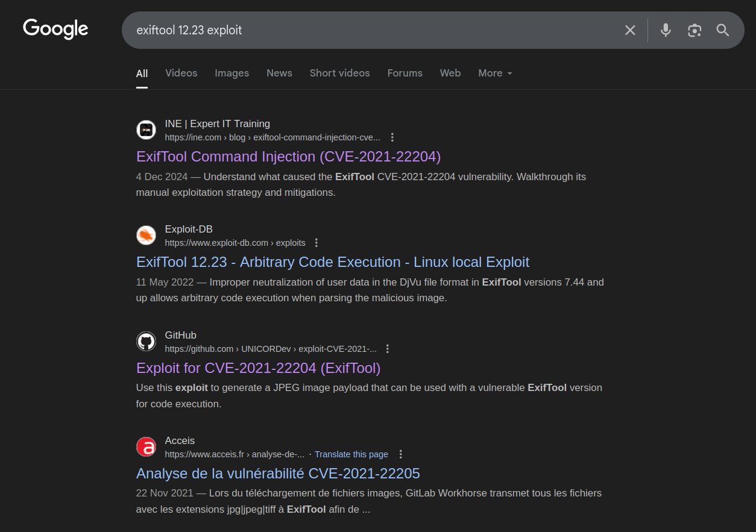Open three-dot menu for Exploit-DB result
Image resolution: width=756 pixels, height=532 pixels.
(x=317, y=243)
